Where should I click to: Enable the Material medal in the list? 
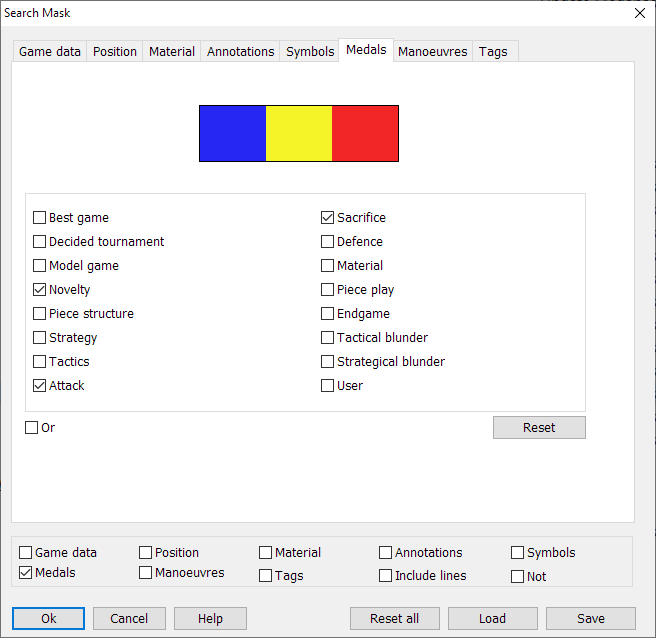point(327,266)
